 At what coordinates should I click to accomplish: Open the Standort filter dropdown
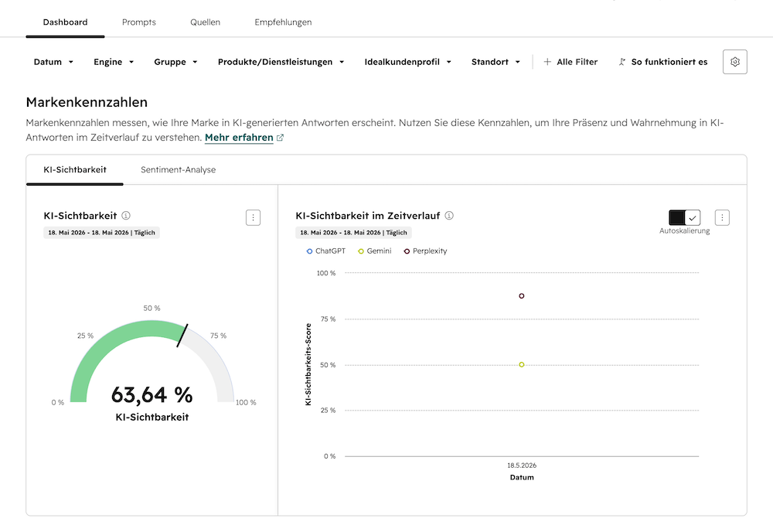click(x=495, y=62)
